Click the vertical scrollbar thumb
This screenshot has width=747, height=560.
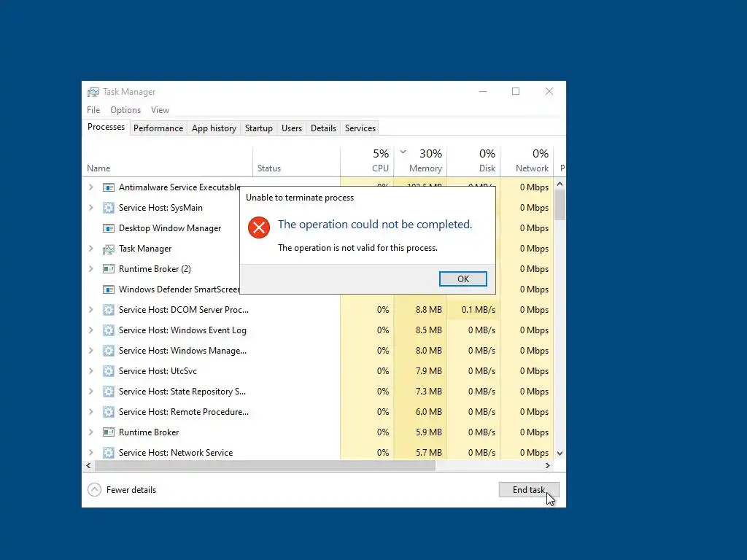click(x=560, y=205)
